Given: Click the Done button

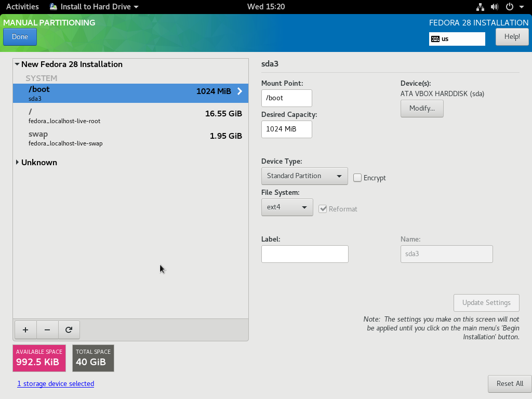Looking at the screenshot, I should [20, 37].
